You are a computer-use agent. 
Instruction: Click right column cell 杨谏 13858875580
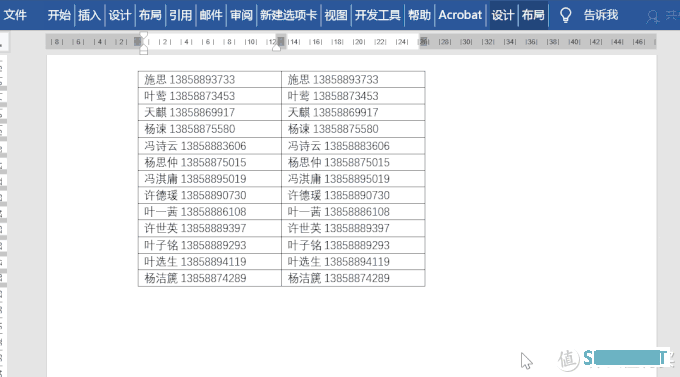(353, 129)
